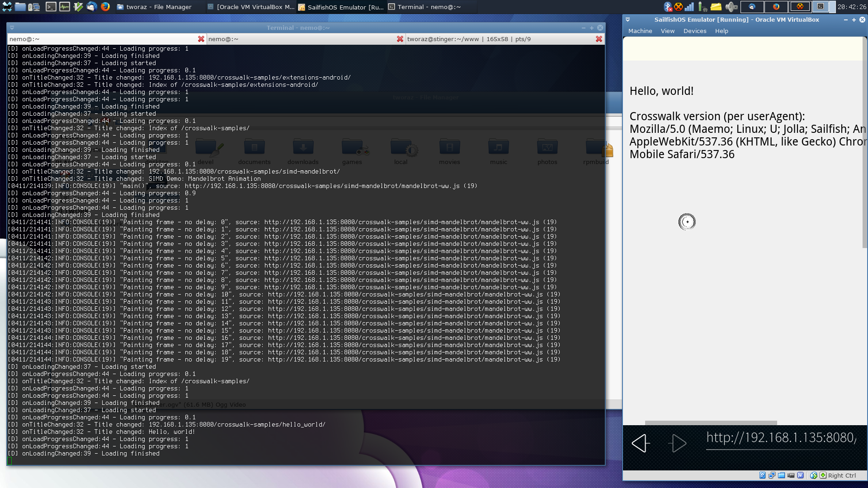
Task: Click "Painting frame - no delay: 19" log line
Action: (x=284, y=360)
